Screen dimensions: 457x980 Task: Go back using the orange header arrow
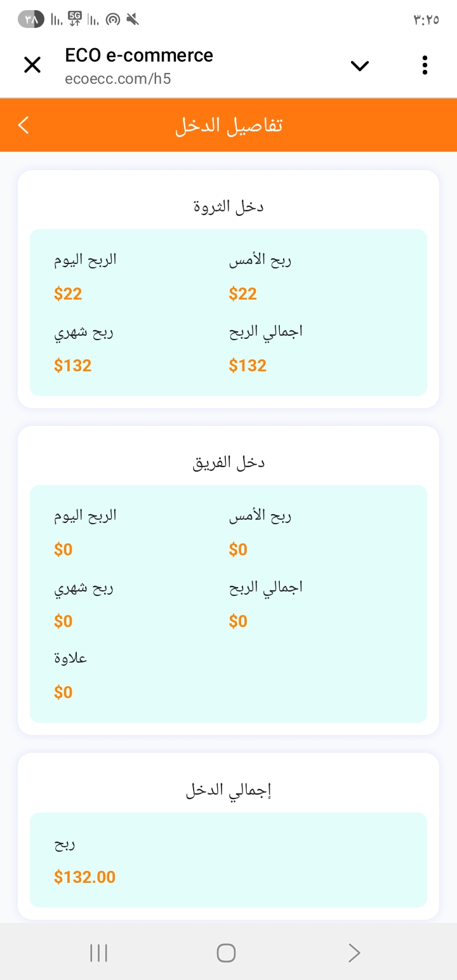click(x=23, y=125)
